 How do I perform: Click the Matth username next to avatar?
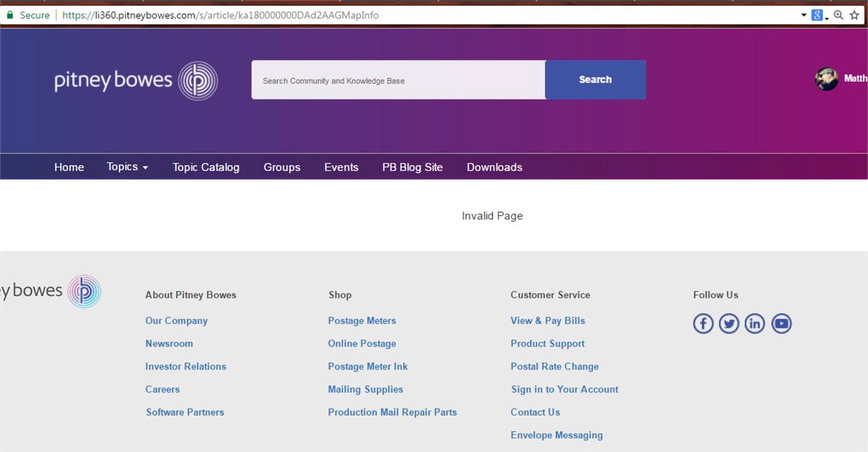click(x=856, y=78)
